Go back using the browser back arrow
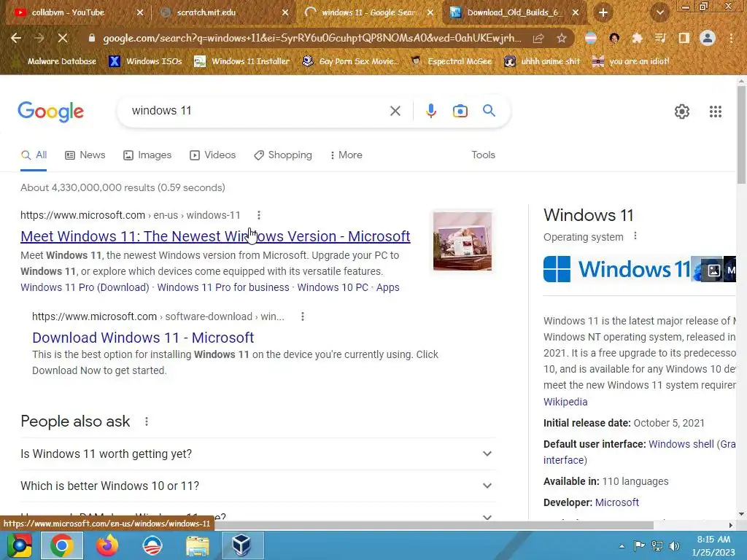 [x=16, y=38]
